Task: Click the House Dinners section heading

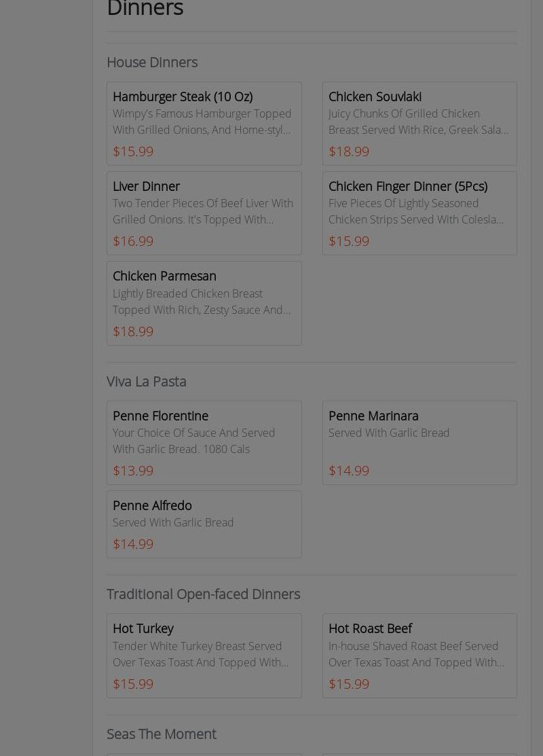Action: [152, 62]
